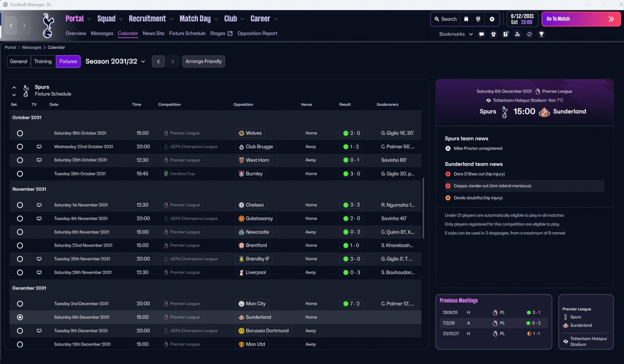Image resolution: width=624 pixels, height=364 pixels.
Task: Expand the Club menu dropdown
Action: pos(242,19)
